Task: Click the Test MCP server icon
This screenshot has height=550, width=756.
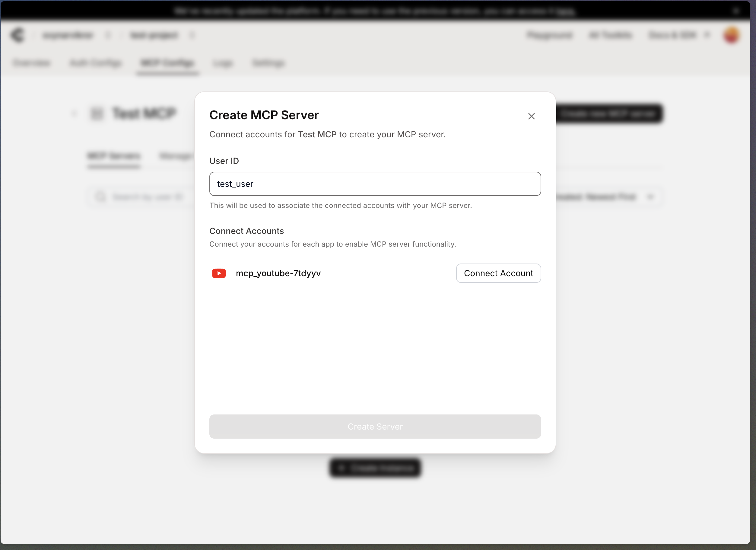Action: (97, 114)
